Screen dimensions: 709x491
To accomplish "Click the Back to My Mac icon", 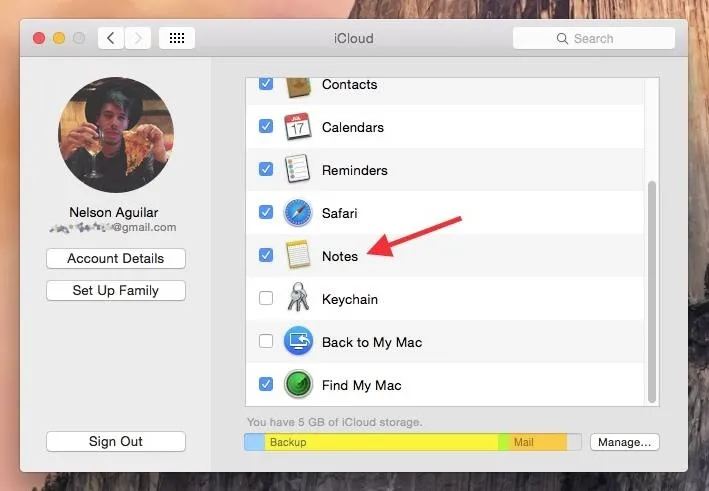I will click(298, 340).
